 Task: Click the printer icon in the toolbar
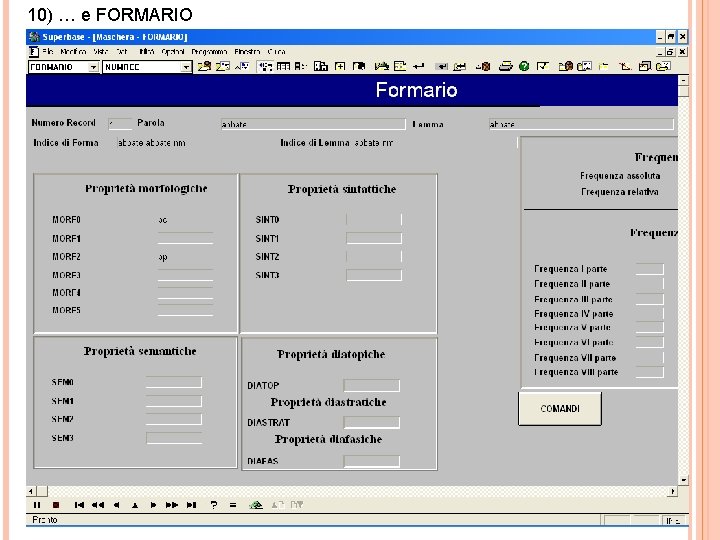(x=505, y=67)
